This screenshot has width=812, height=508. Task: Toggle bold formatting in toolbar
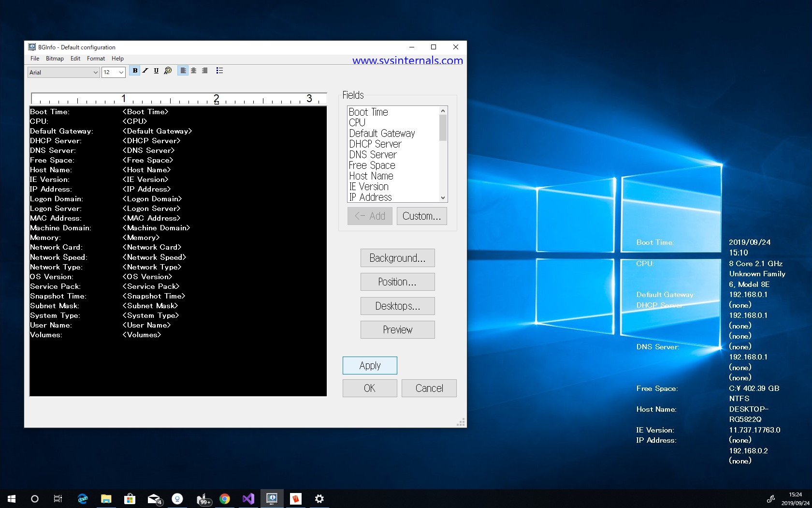point(135,71)
